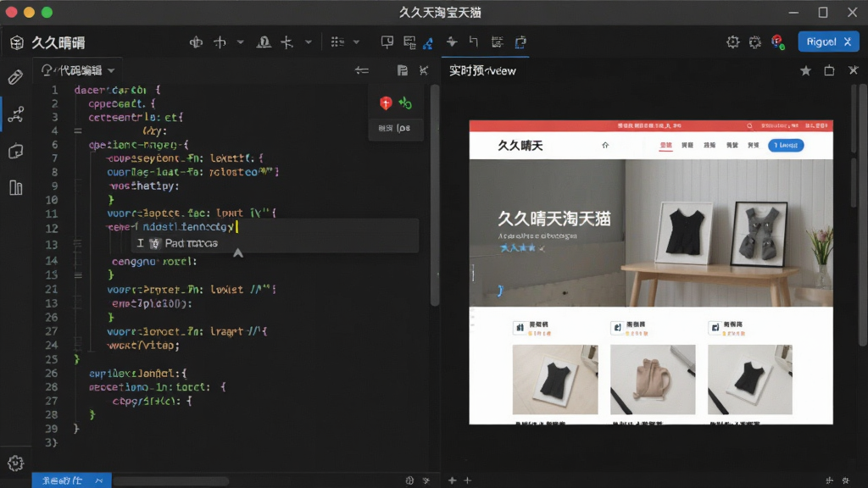Open dropdown arrow before the grid toolbar icon
Image resolution: width=868 pixels, height=488 pixels.
[309, 42]
